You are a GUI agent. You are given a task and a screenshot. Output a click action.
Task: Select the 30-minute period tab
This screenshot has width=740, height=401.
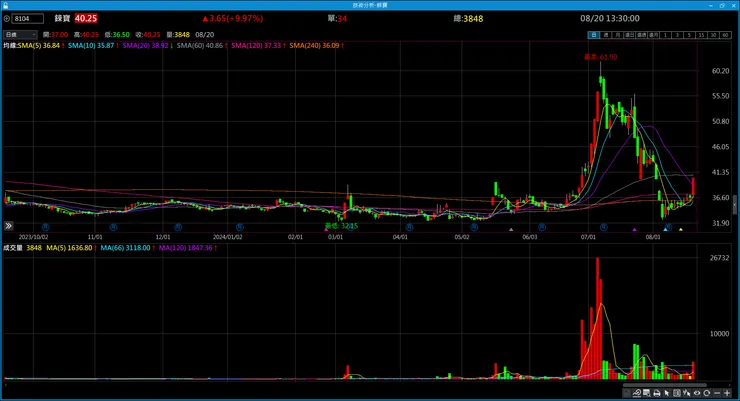(713, 35)
